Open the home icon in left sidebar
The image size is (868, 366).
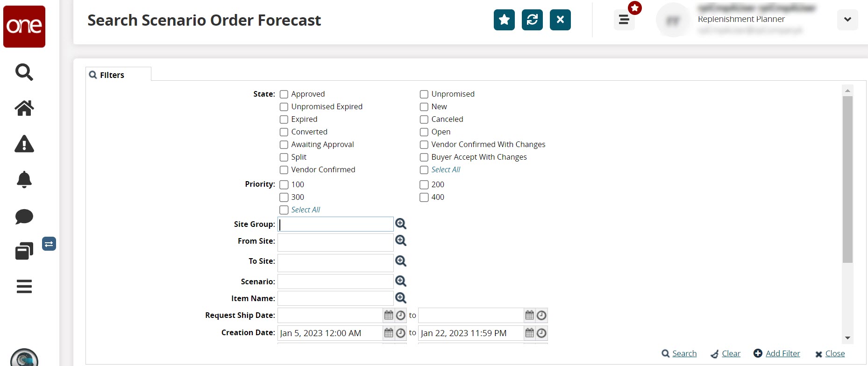(x=24, y=108)
